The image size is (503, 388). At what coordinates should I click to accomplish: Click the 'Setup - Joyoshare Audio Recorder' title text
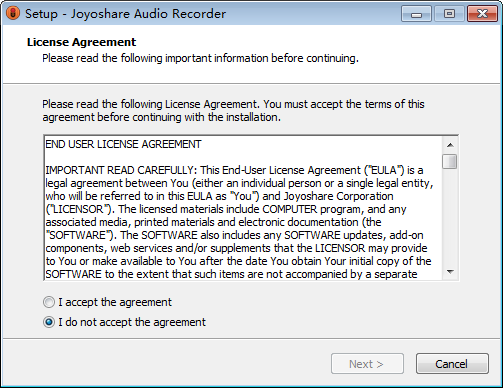coord(125,14)
